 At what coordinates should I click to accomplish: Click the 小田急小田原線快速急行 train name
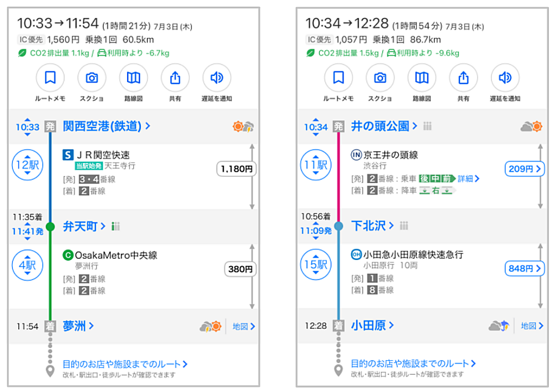click(413, 254)
